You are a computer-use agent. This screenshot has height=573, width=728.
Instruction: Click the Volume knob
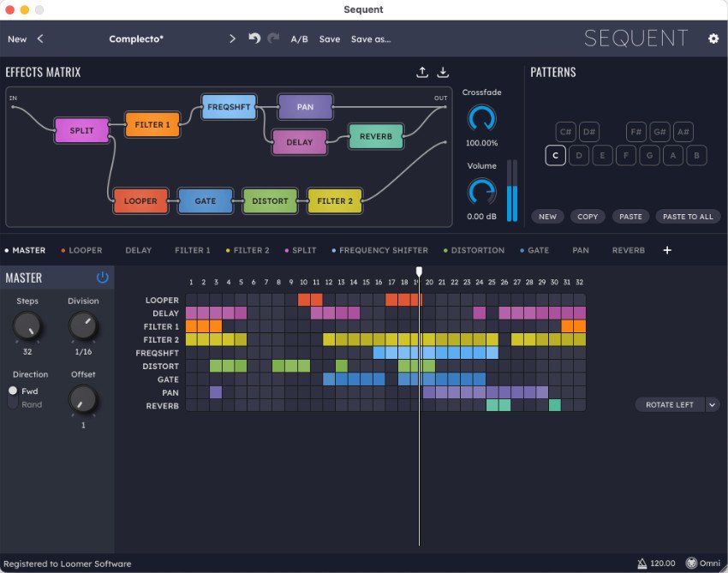click(481, 192)
